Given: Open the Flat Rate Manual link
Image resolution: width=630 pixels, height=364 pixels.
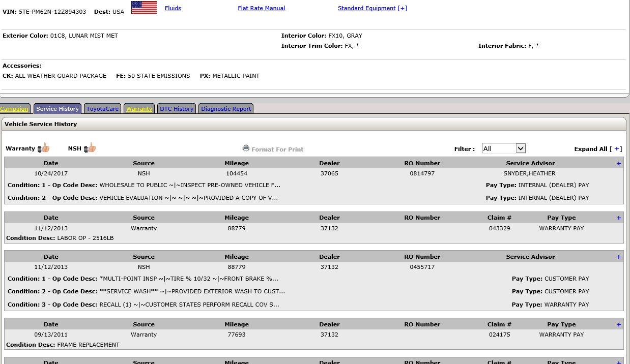Looking at the screenshot, I should coord(262,8).
